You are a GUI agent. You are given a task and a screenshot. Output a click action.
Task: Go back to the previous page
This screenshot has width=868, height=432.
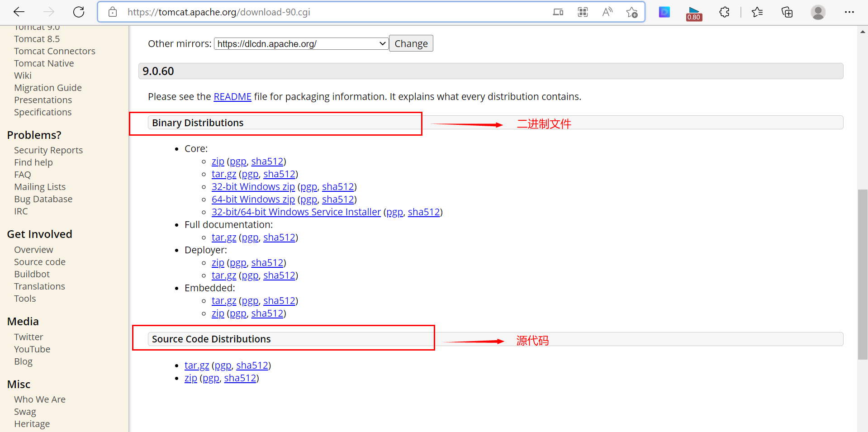pos(19,12)
